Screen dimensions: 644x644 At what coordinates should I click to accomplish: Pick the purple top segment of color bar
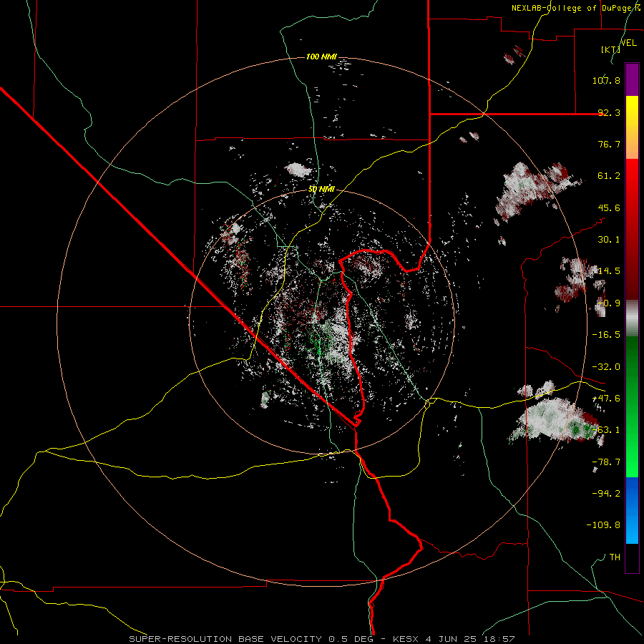[632, 79]
